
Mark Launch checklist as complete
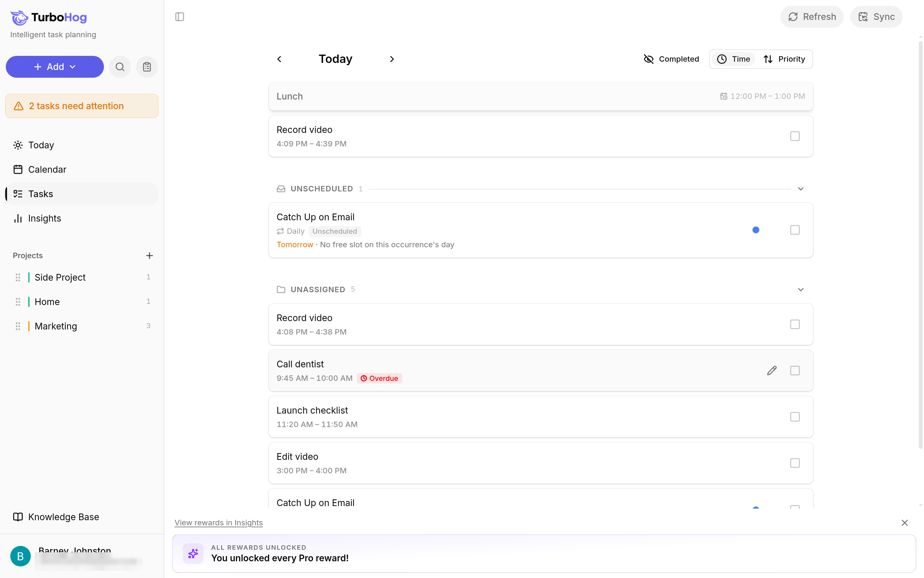coord(795,417)
